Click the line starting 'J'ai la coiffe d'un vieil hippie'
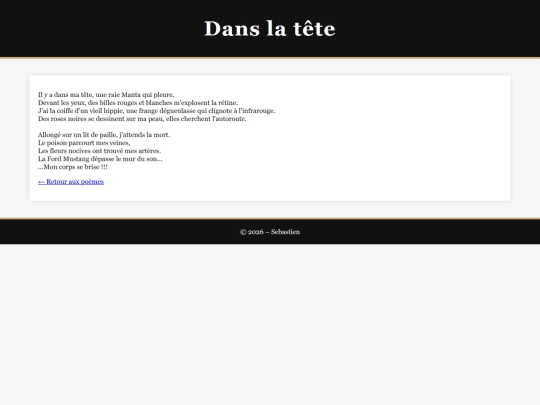Image resolution: width=540 pixels, height=405 pixels. (x=157, y=111)
